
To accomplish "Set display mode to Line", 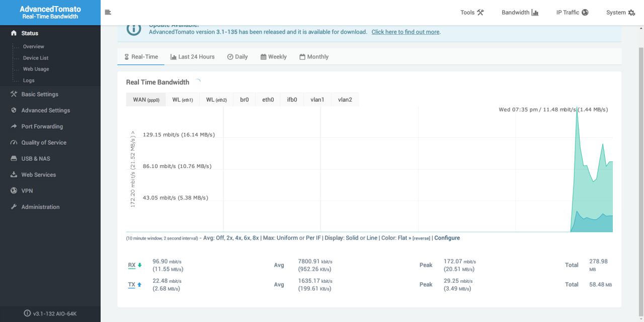I will click(x=372, y=238).
